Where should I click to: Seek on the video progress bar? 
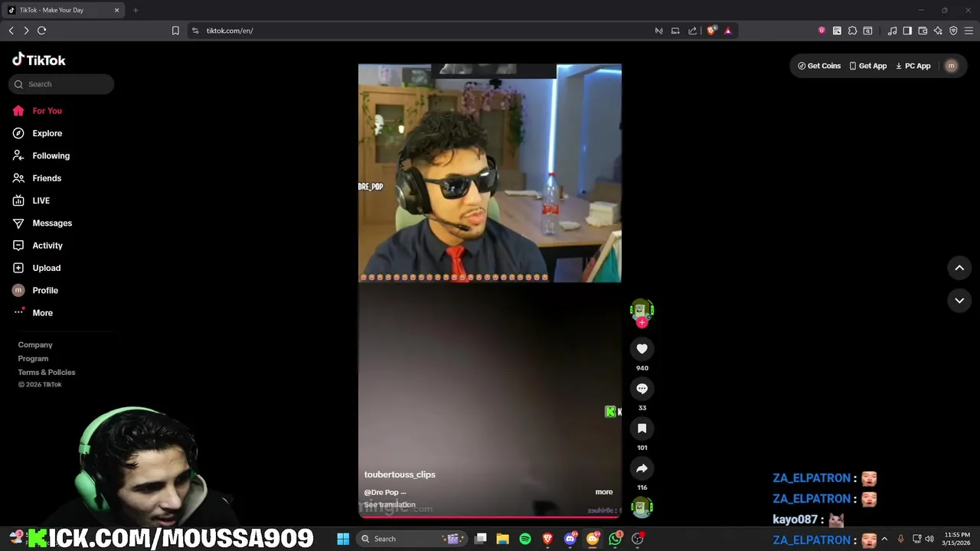490,517
